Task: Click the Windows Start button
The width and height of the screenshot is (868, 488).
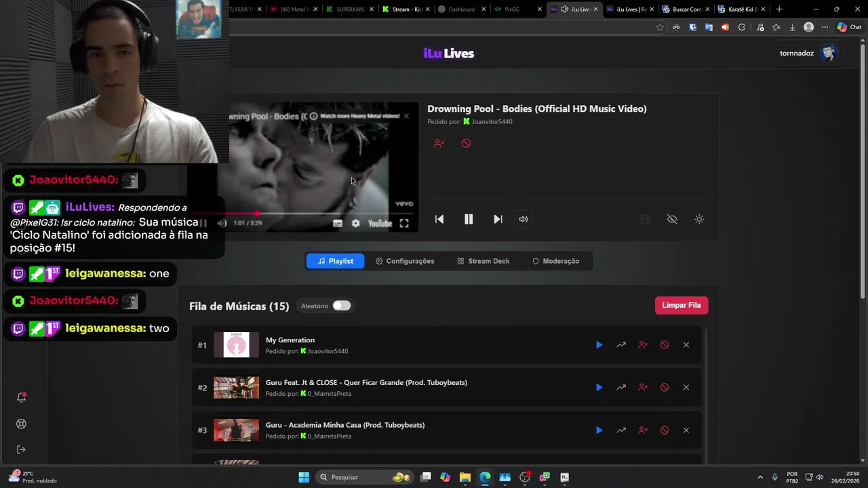Action: [x=304, y=477]
